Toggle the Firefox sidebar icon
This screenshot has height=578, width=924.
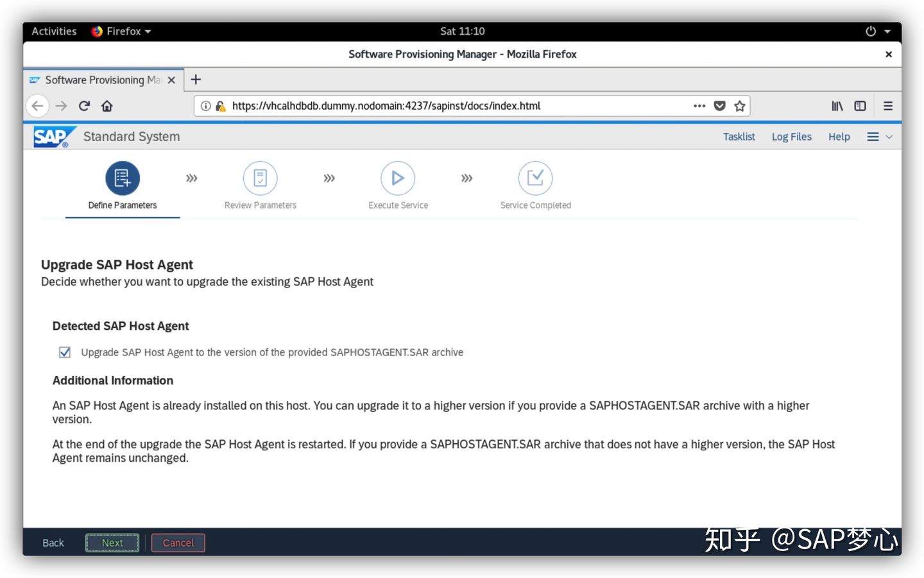pyautogui.click(x=860, y=106)
